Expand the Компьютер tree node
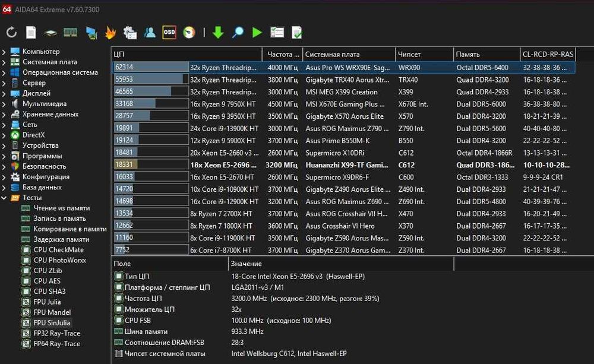 pos(4,52)
